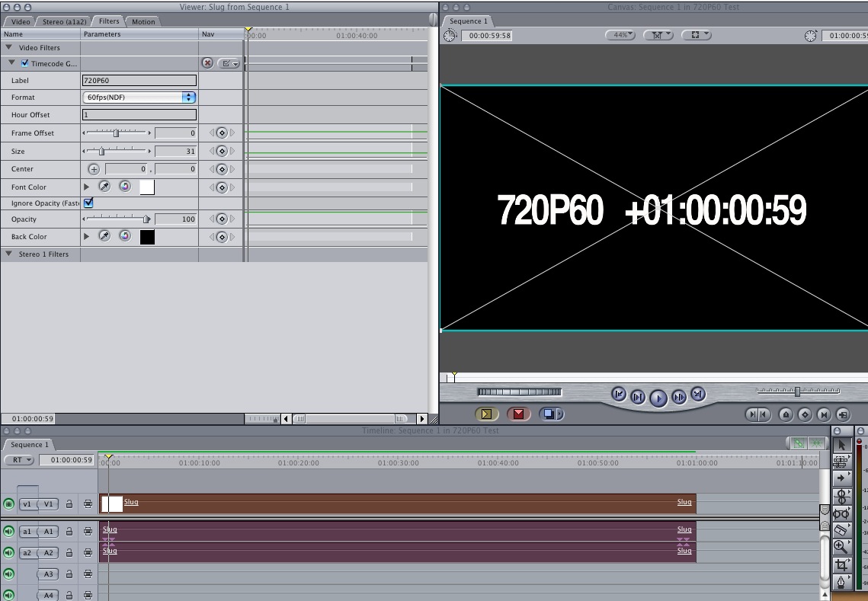Click the Back Color hue direction control
The width and height of the screenshot is (868, 601).
(x=125, y=236)
